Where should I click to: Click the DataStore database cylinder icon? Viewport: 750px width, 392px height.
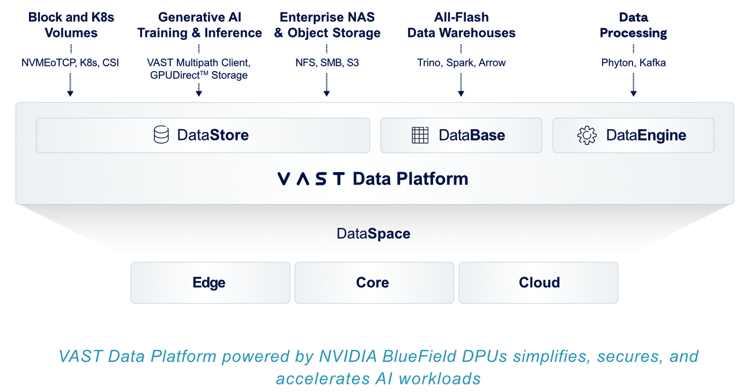click(161, 135)
